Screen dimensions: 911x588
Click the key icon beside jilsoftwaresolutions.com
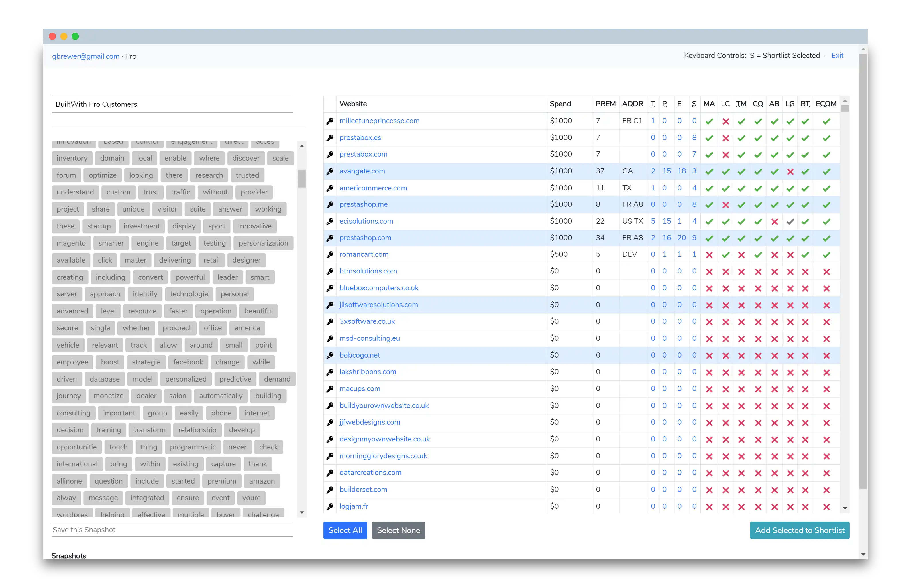[x=330, y=305]
